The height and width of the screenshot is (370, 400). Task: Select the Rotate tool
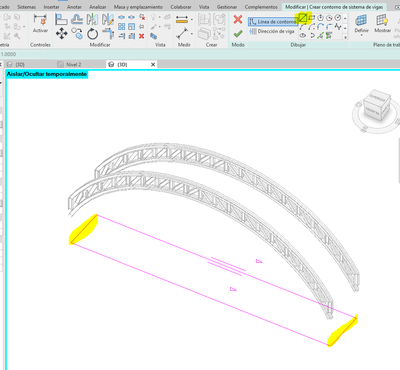click(x=93, y=34)
